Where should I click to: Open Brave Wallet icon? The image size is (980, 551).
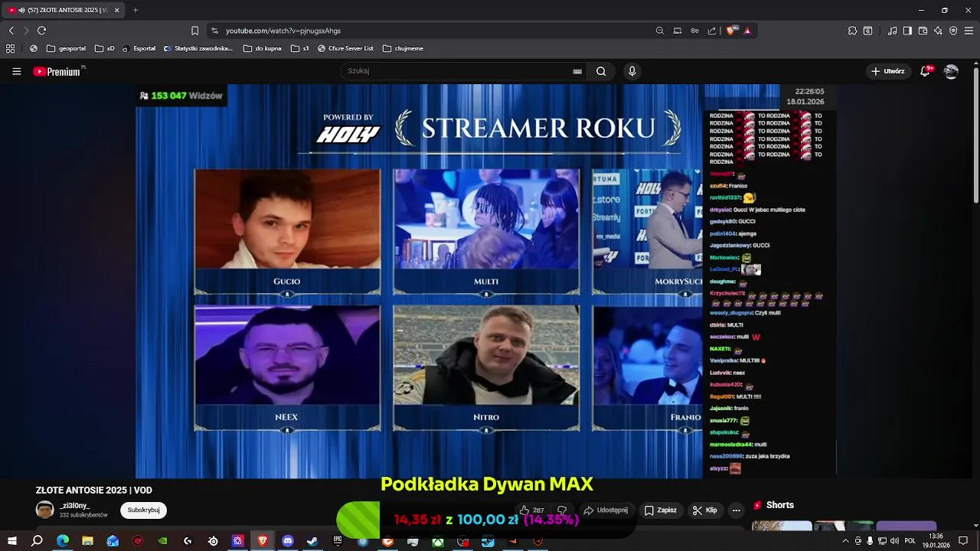coord(923,31)
